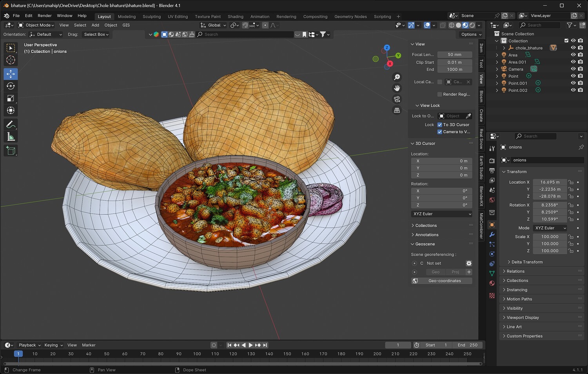Open the Output properties tab
588x374 pixels.
click(x=492, y=170)
